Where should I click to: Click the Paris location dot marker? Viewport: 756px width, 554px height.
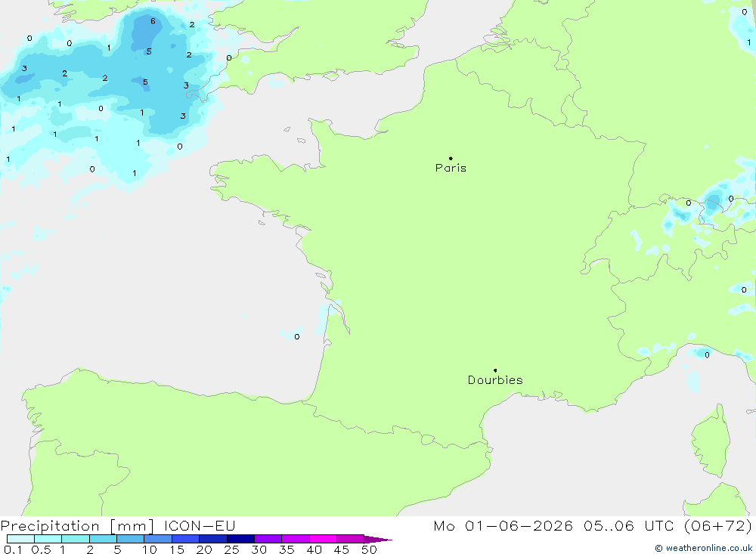pos(451,158)
